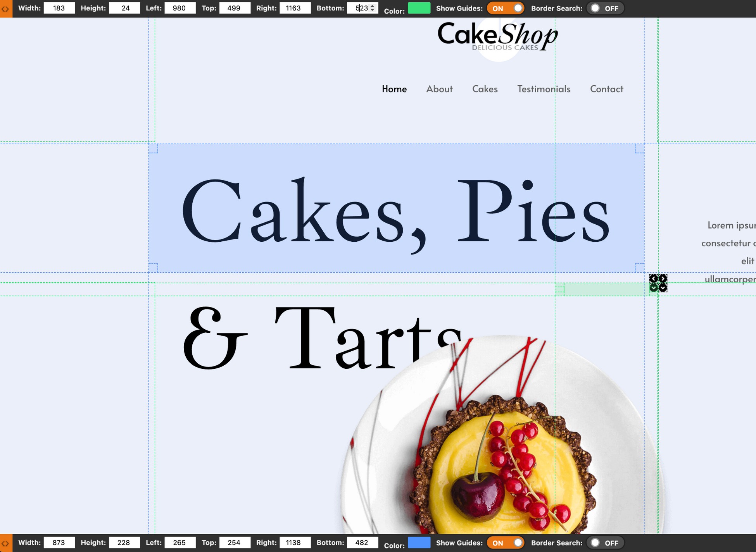
Task: Focus the Right field showing 1163
Action: [x=295, y=8]
